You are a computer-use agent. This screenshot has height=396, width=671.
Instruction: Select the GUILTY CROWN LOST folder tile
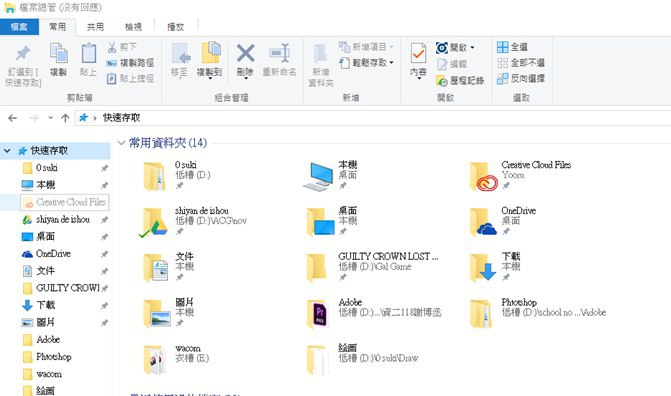click(372, 267)
